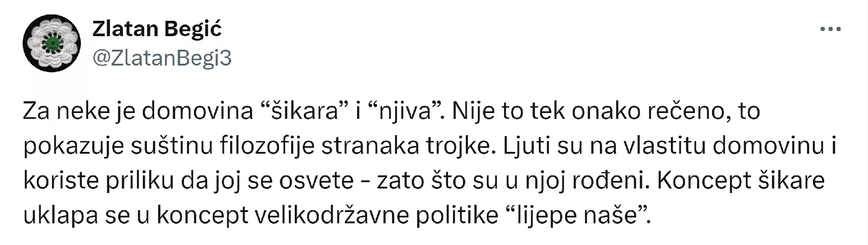
Task: Click Zlatan Begić's flower profile picture
Action: (x=52, y=43)
